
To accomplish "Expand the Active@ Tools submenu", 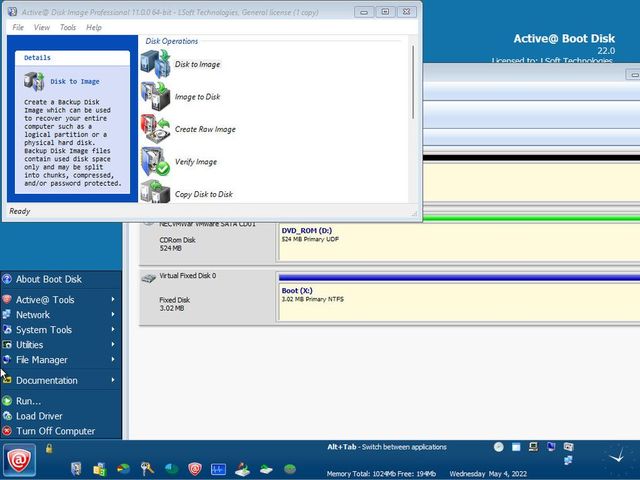I will point(45,300).
